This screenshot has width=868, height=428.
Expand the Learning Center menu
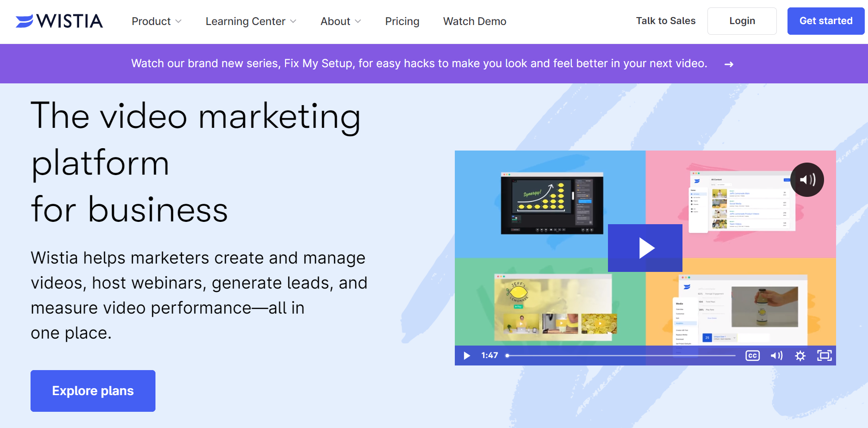[x=251, y=21]
